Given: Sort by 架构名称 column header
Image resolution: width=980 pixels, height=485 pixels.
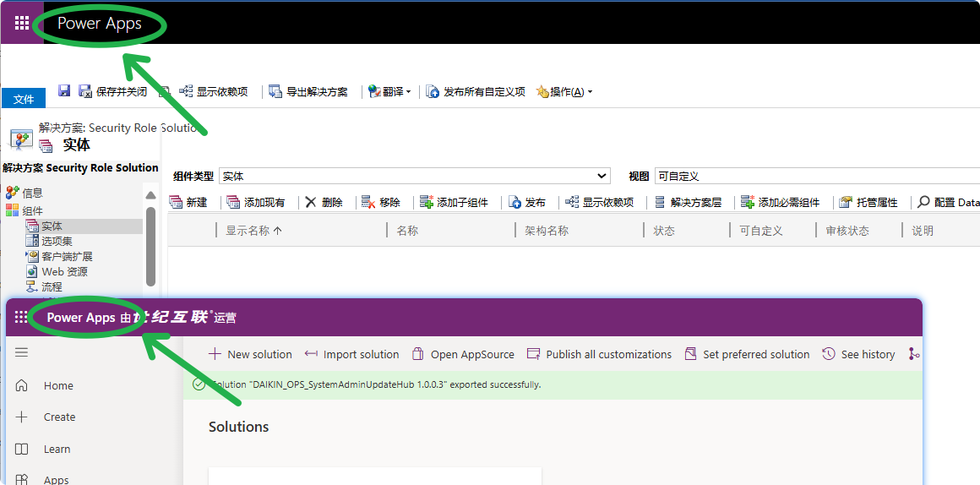Looking at the screenshot, I should tap(547, 231).
